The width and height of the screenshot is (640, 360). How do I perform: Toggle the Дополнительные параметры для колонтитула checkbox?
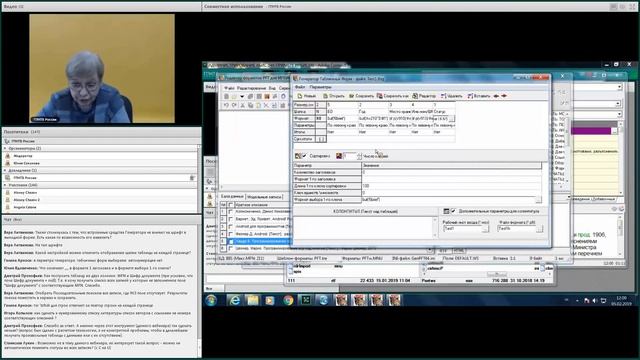coord(453,211)
